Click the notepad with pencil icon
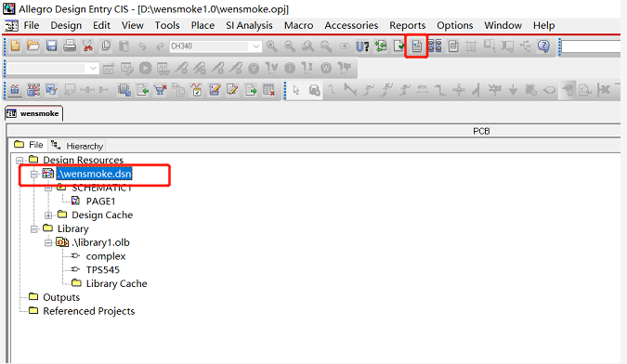 [215, 90]
